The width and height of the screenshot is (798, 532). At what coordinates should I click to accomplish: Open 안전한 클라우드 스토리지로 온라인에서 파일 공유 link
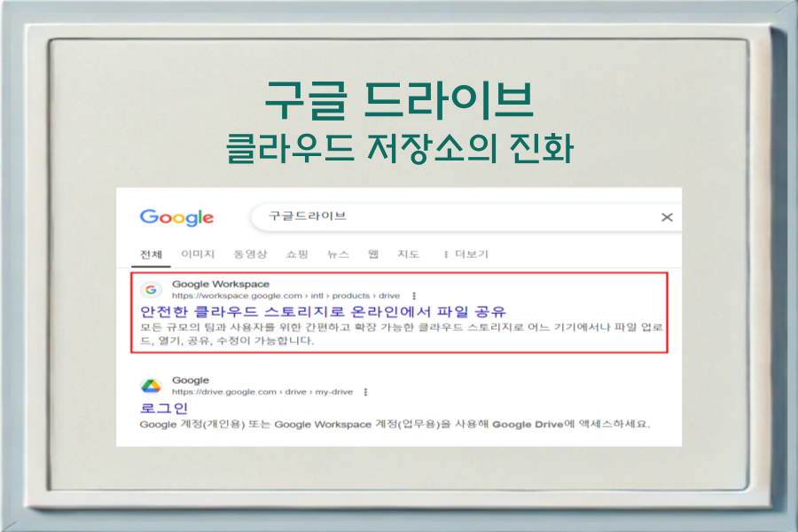coord(323,311)
